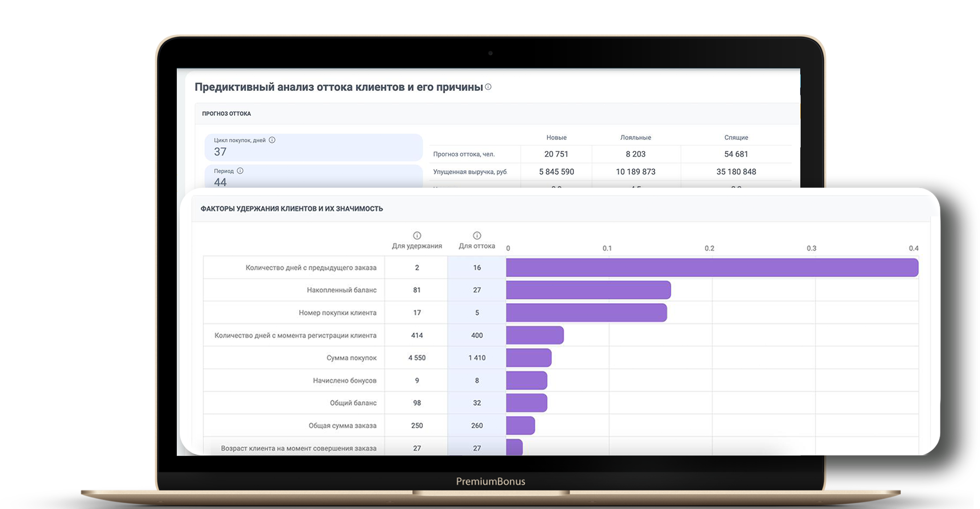980x509 pixels.
Task: Click Прогноз оттока value 54 681 for Спящие
Action: [x=736, y=154]
